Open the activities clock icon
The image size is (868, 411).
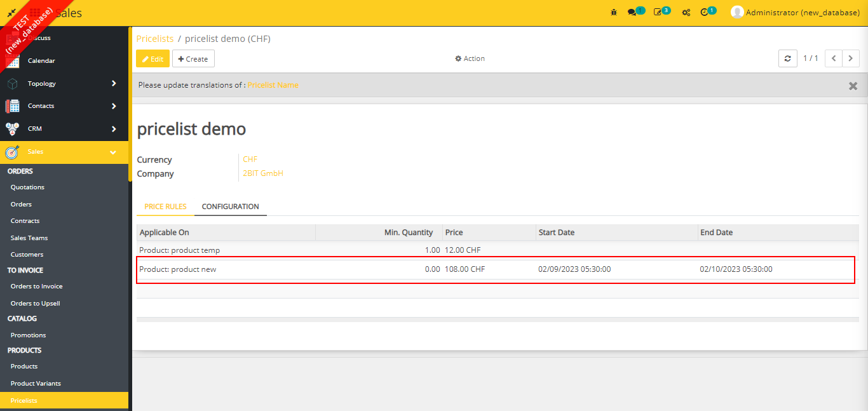click(x=704, y=13)
